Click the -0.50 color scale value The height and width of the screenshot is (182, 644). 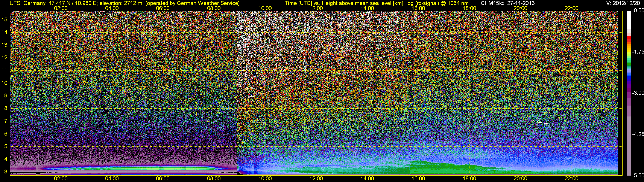coord(638,10)
